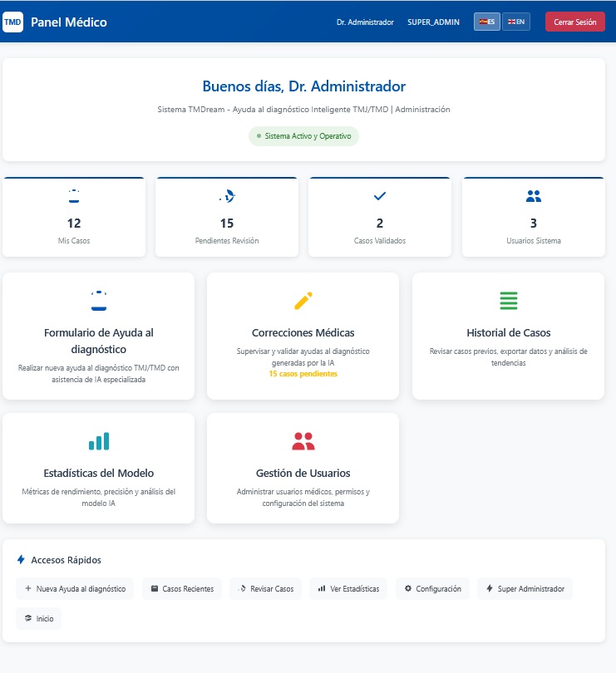Screen dimensions: 616x673
Task: Click the lightning bolt icon beside Accesos Rápidos
Action: pyautogui.click(x=21, y=559)
